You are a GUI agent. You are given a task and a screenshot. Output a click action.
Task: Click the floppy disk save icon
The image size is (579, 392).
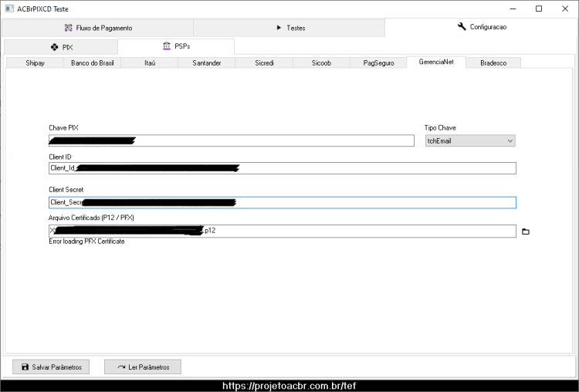pos(25,367)
